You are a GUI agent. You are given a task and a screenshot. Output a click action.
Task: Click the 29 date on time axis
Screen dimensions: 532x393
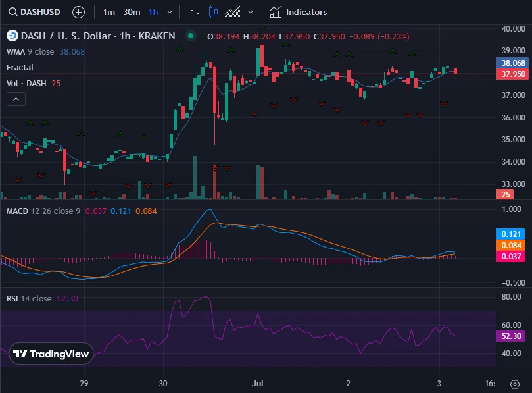click(84, 384)
